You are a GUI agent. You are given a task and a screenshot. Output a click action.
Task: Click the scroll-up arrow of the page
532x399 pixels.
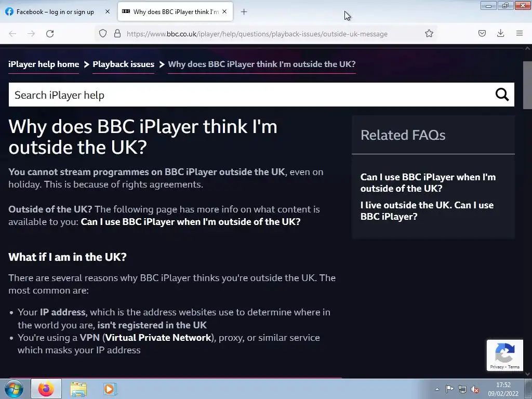click(x=527, y=48)
